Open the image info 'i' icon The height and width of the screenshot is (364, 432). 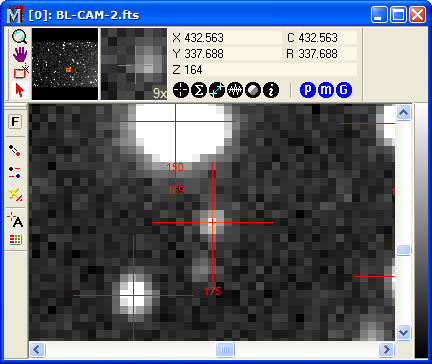271,90
